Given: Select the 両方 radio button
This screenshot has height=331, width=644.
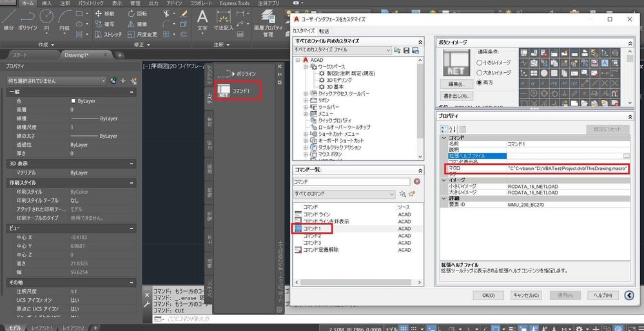Looking at the screenshot, I should (x=480, y=82).
